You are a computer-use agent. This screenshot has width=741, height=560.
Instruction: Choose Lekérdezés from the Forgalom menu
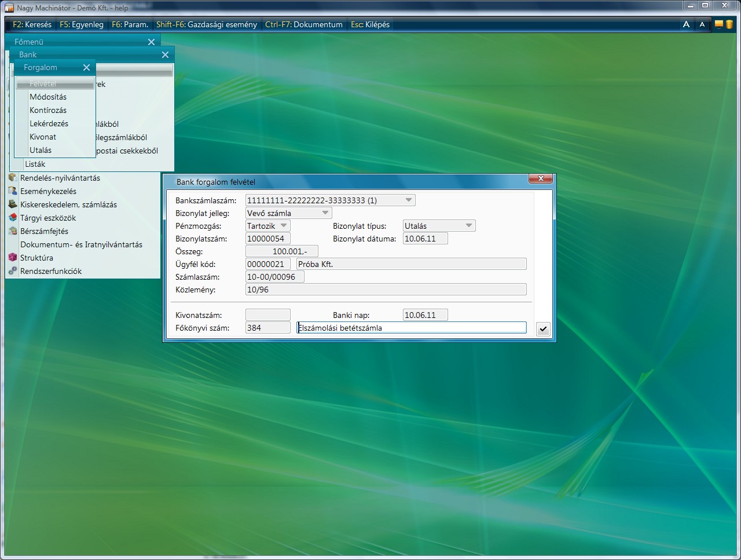tap(49, 123)
